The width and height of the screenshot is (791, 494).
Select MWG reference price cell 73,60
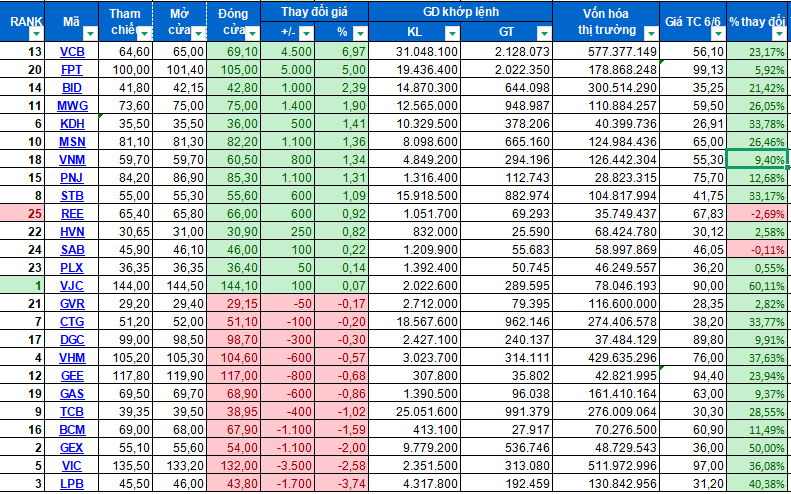(126, 105)
